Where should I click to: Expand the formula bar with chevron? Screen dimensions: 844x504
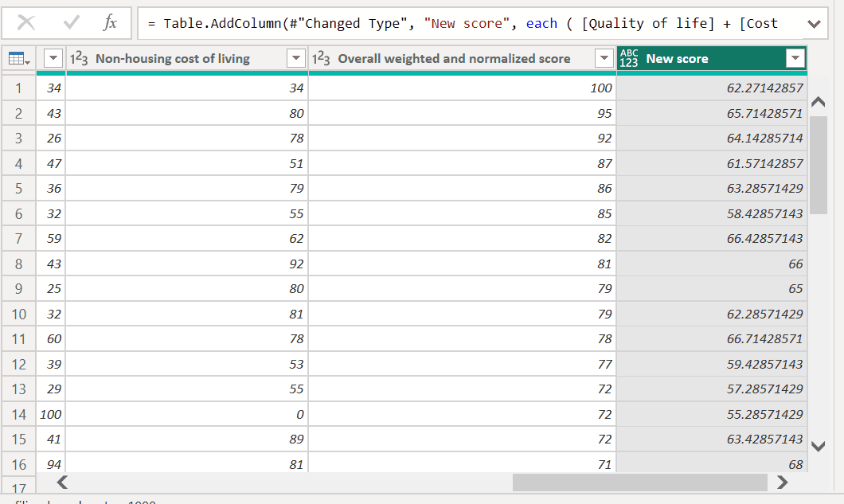(814, 24)
